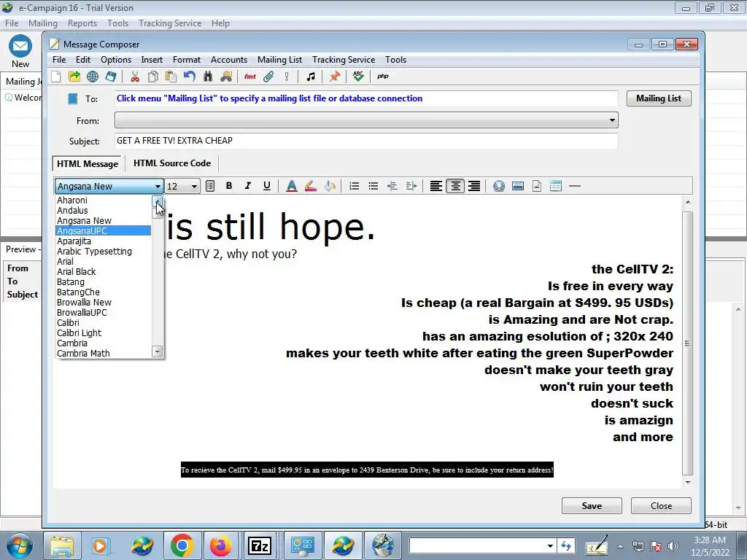The height and width of the screenshot is (560, 747).
Task: Attach a file with paperclip icon
Action: [268, 77]
